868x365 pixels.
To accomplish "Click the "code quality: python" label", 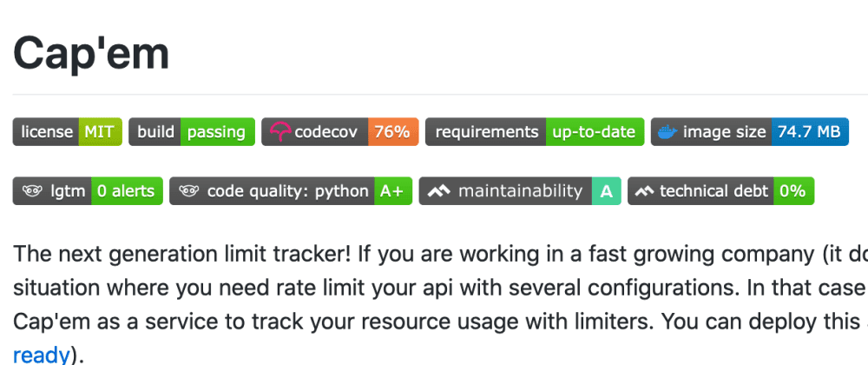I will click(x=287, y=191).
